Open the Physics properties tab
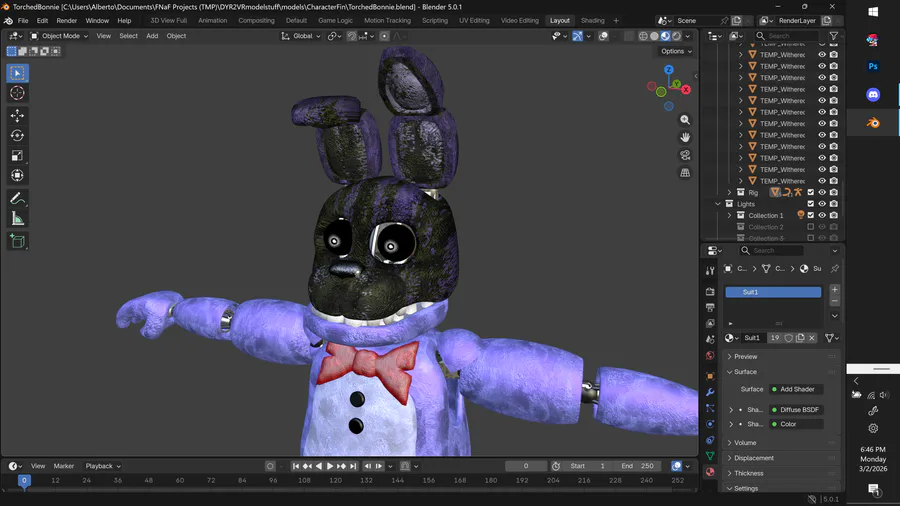This screenshot has height=506, width=900. pos(710,424)
